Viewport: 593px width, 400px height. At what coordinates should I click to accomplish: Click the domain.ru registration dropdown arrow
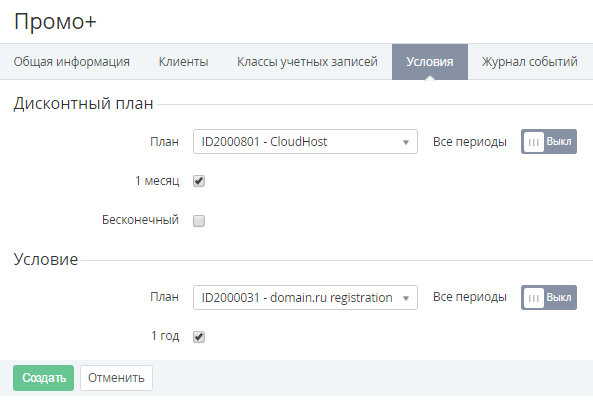click(406, 298)
